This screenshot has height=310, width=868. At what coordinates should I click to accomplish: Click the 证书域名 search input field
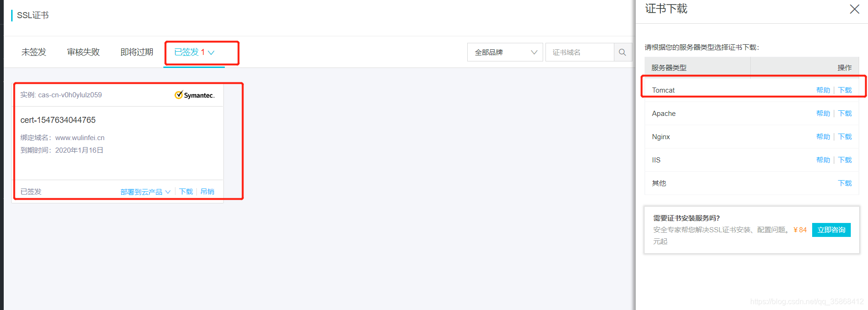579,52
